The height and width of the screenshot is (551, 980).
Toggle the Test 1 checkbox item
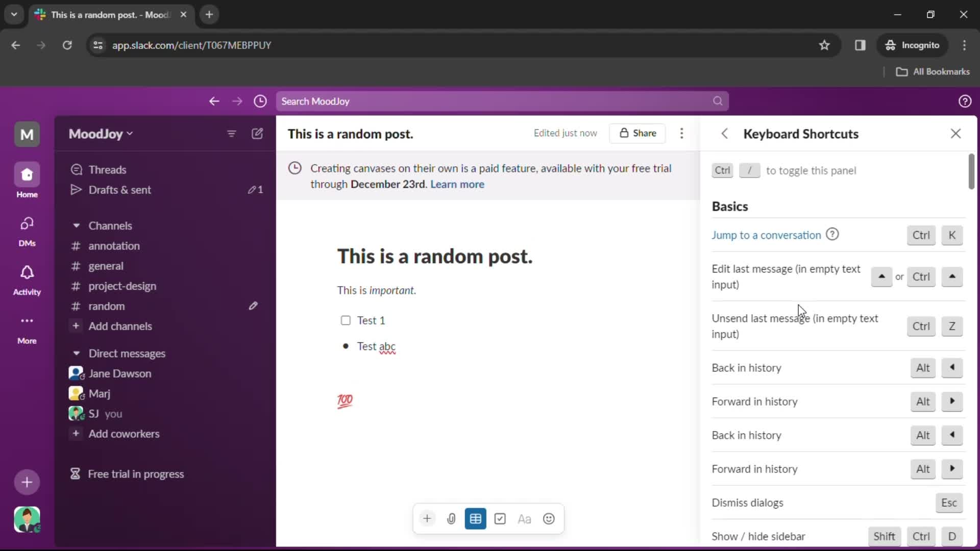click(346, 320)
